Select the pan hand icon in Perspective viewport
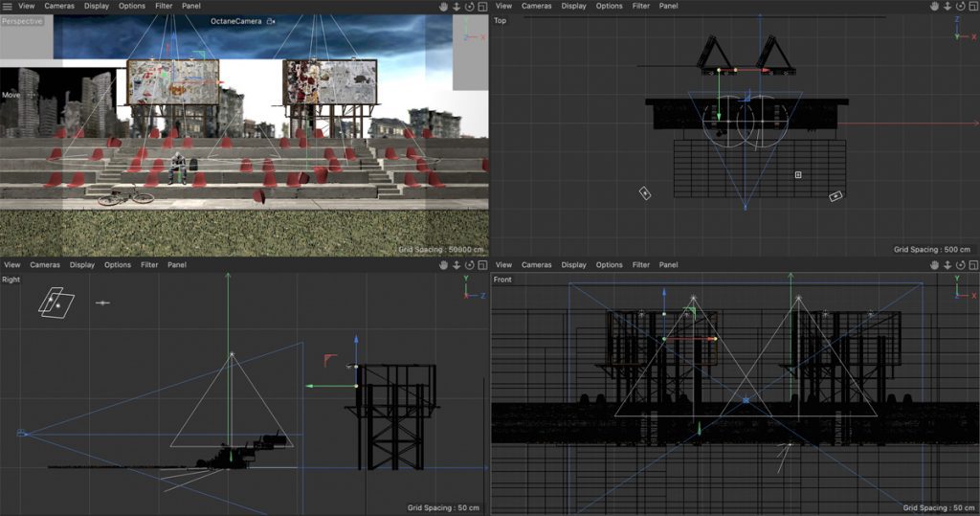Screen dimensions: 980x516 [x=445, y=6]
